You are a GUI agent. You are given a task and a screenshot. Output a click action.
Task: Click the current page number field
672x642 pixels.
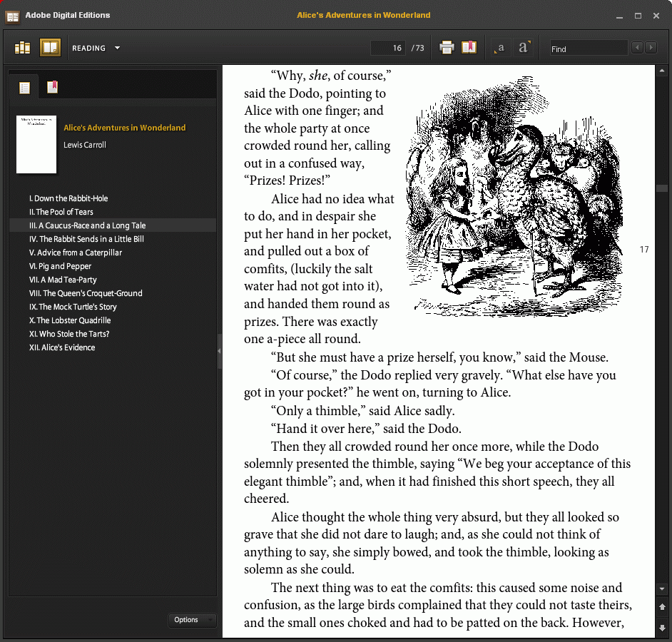[x=387, y=48]
